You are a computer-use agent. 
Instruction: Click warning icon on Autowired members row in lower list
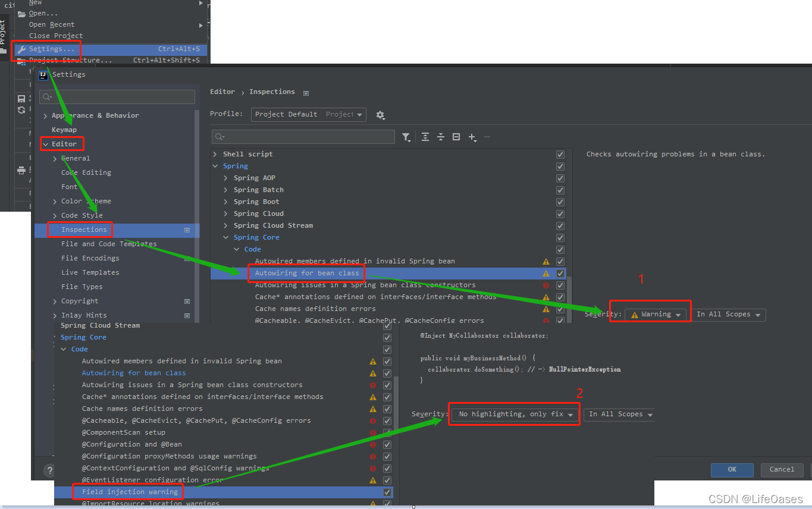[373, 362]
